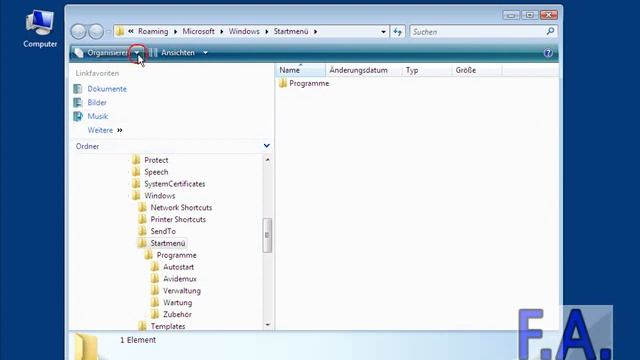Open the Dokumente favorite link

107,89
